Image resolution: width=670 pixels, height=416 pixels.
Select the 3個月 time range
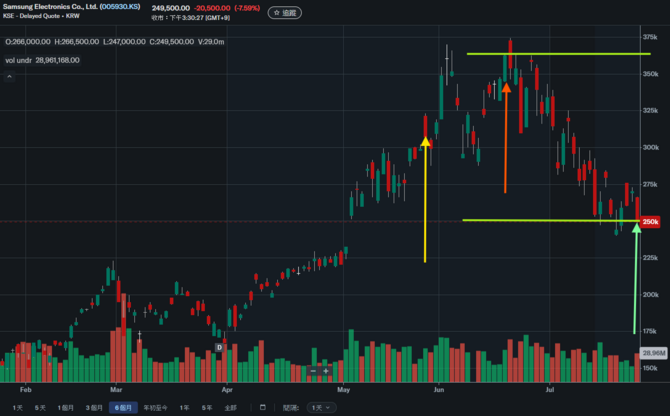click(94, 408)
